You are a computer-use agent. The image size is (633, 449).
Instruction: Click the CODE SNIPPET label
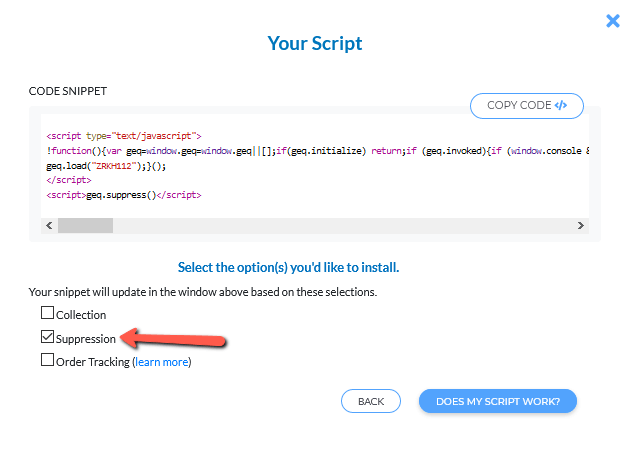68,91
